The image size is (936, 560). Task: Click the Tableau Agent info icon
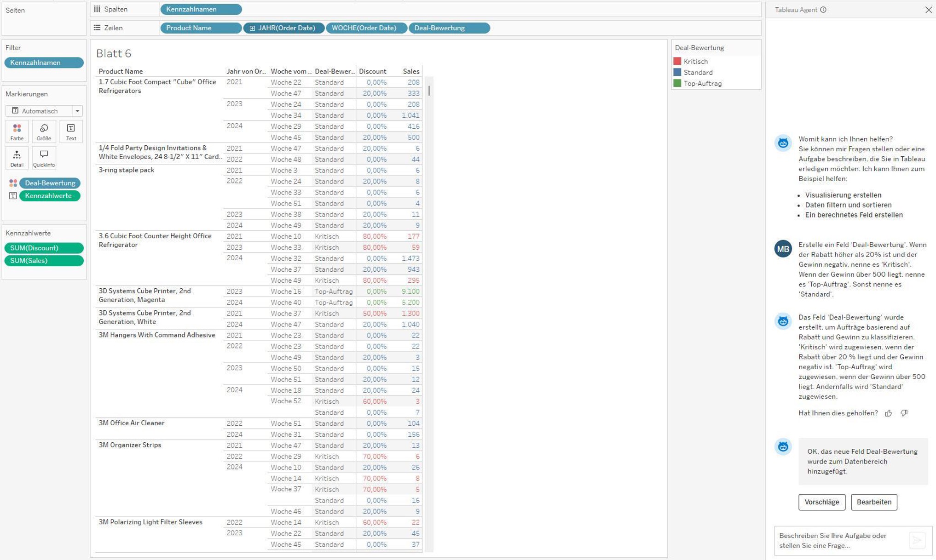click(x=823, y=10)
